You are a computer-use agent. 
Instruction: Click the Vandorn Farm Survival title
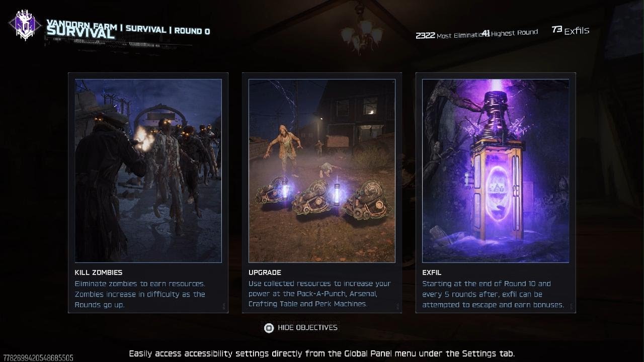click(128, 30)
